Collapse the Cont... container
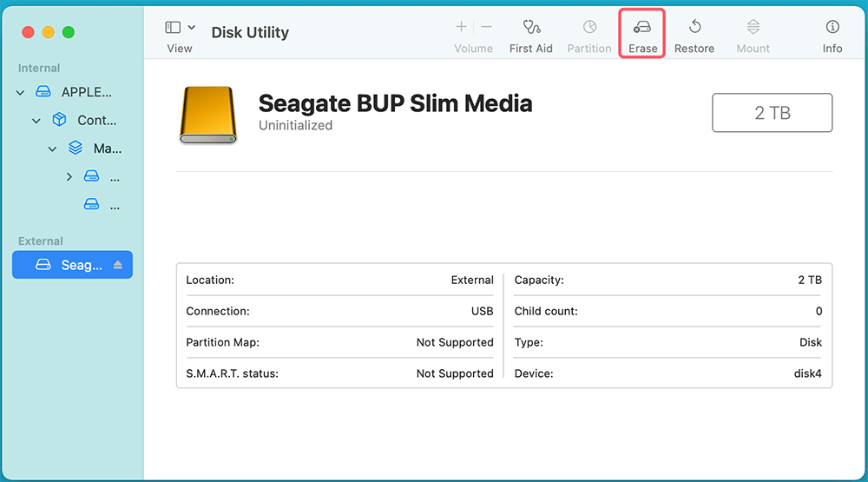 [x=36, y=121]
